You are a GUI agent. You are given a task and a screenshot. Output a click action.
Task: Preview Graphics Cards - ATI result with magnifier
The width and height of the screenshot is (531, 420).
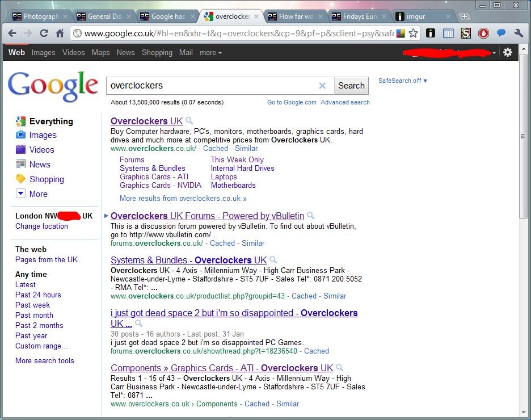tap(340, 368)
